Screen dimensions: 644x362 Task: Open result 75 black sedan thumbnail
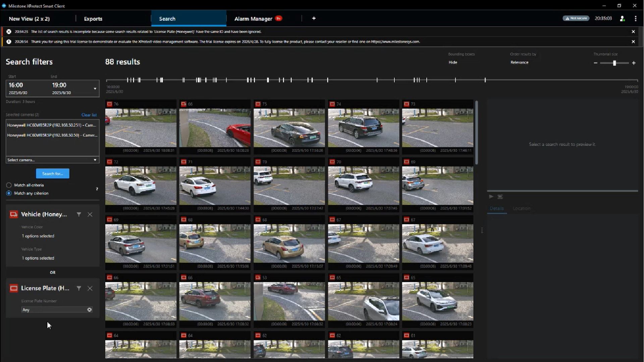click(289, 128)
